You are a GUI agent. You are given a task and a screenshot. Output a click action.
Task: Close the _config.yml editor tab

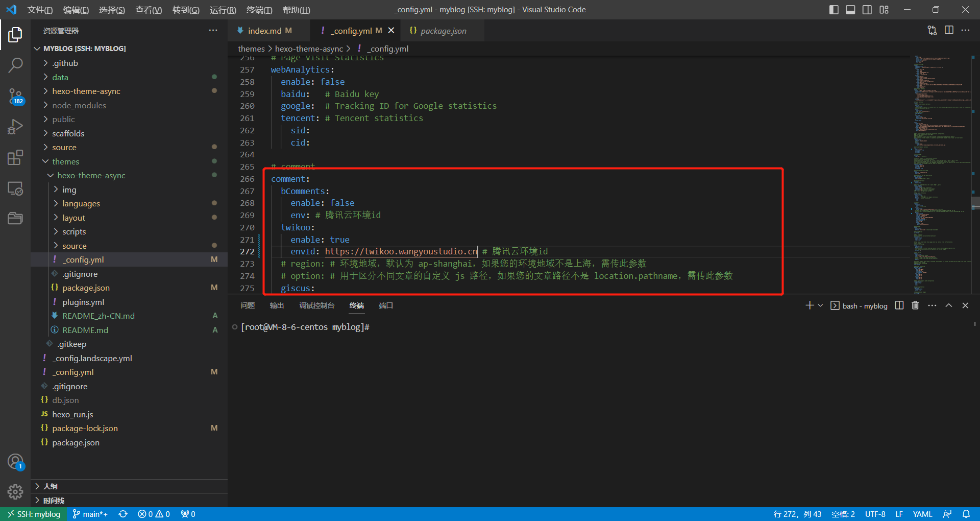(x=391, y=31)
